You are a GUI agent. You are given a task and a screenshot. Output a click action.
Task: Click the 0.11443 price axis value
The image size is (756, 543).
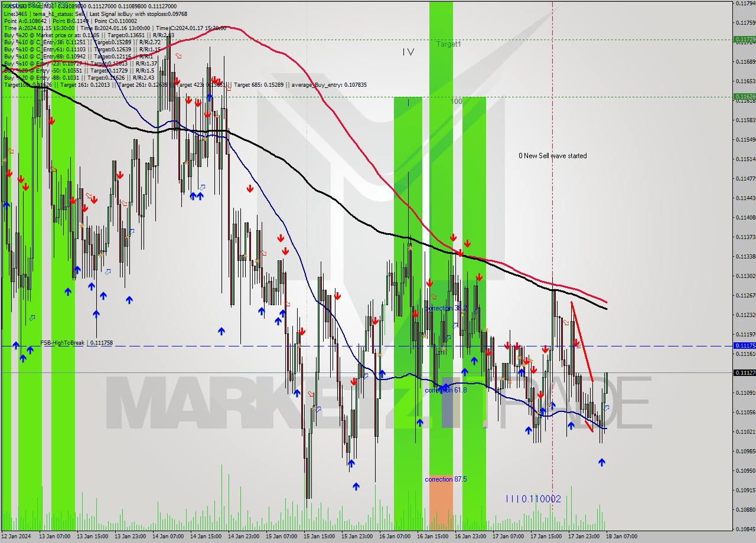[745, 198]
